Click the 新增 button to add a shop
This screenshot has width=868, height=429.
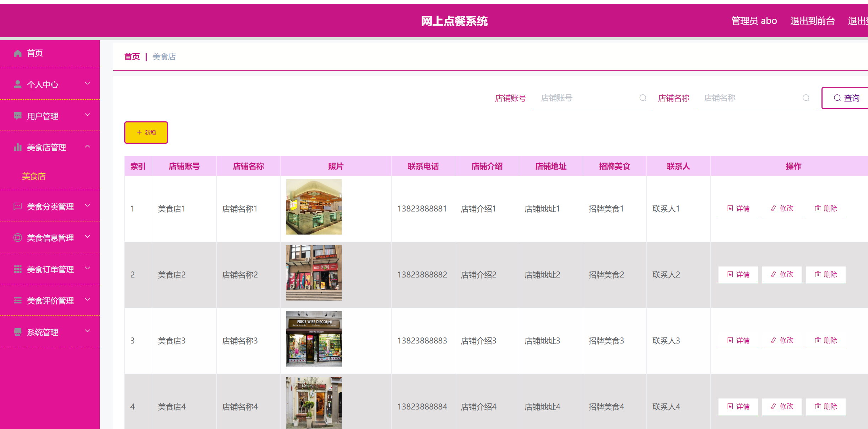click(146, 132)
